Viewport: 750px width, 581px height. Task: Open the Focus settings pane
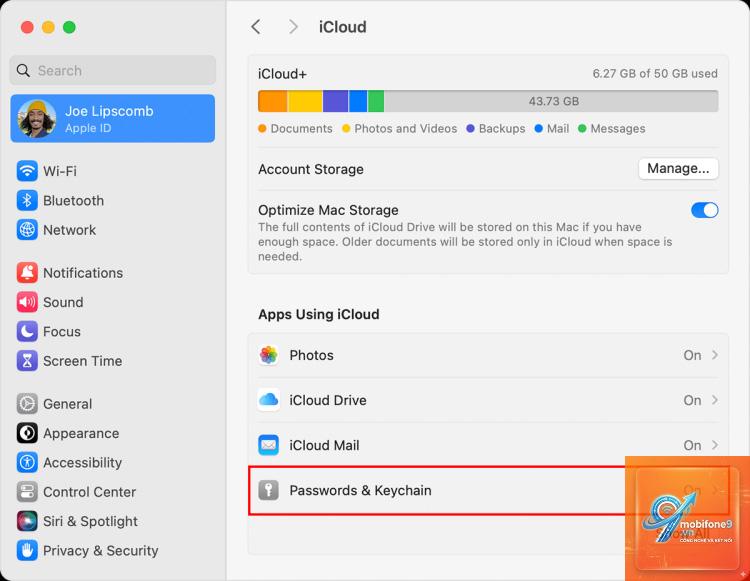tap(113, 331)
